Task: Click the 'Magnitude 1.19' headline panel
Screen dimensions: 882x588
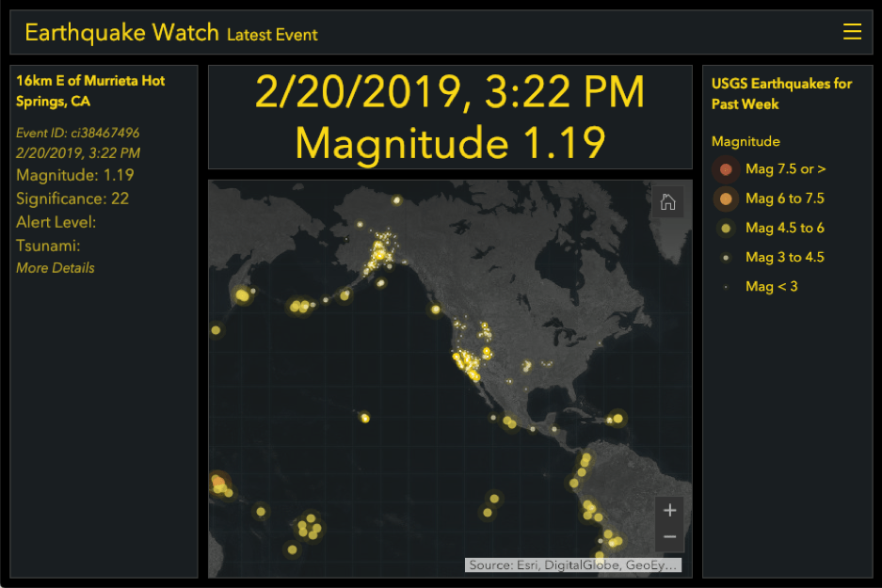Action: tap(450, 143)
